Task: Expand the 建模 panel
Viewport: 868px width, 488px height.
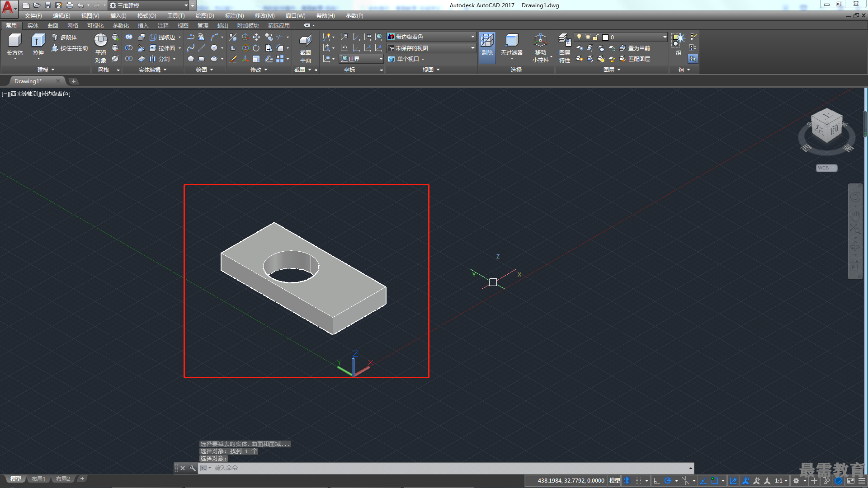Action: pos(46,70)
